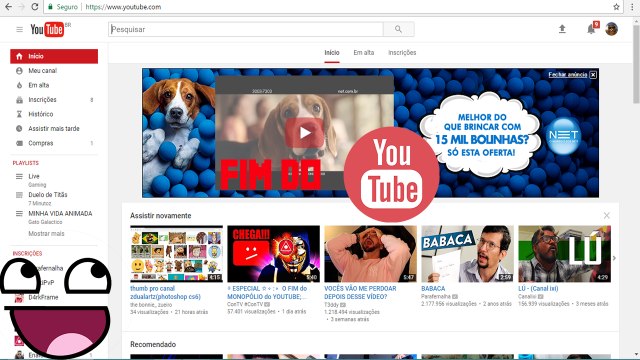Open the T3ddy channel link
Viewport: 640px width, 360px height.
(332, 304)
